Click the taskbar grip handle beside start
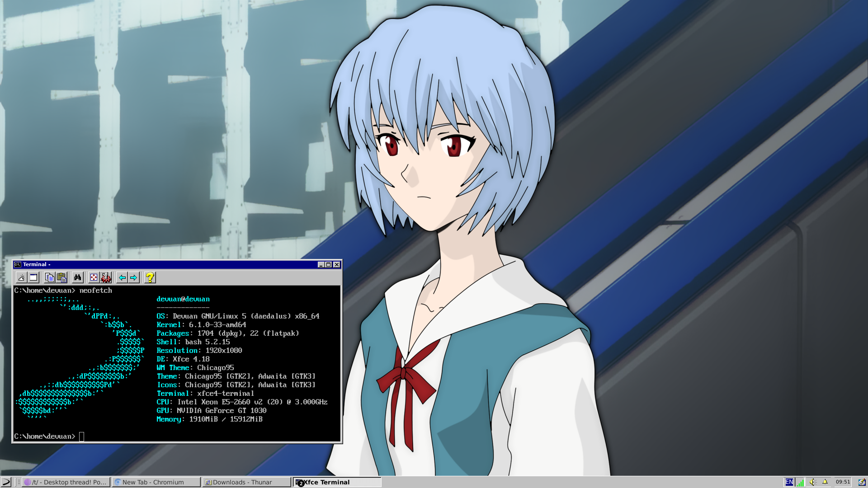 click(18, 482)
